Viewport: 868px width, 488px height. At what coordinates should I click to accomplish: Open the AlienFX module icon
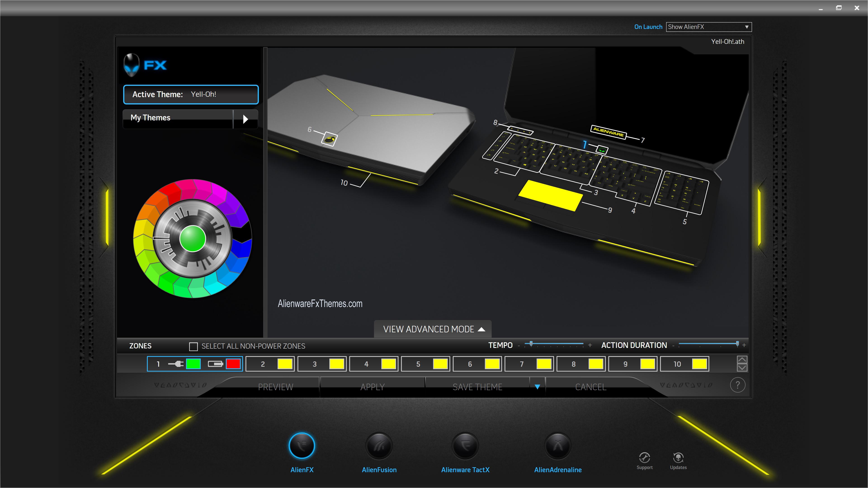tap(302, 446)
